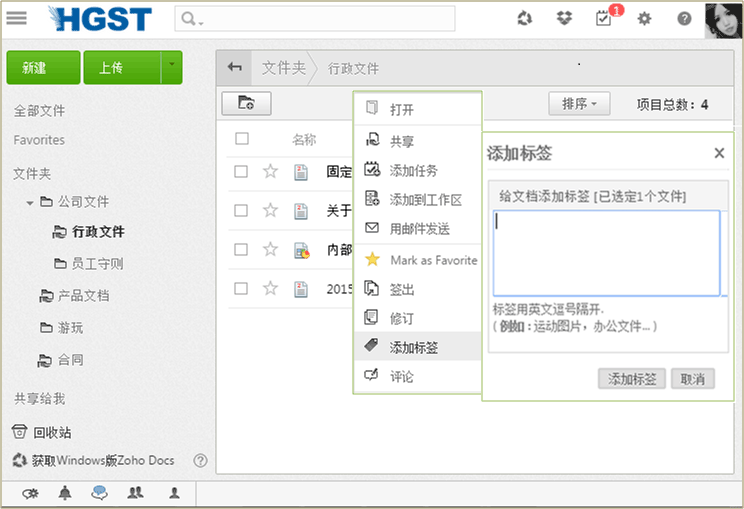Choose 签出 in context menu

(418, 289)
